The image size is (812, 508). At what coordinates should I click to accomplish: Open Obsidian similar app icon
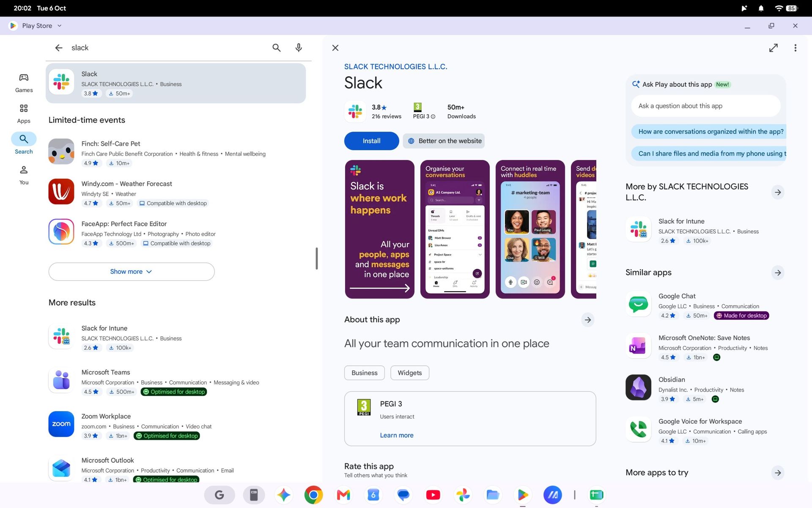click(638, 387)
